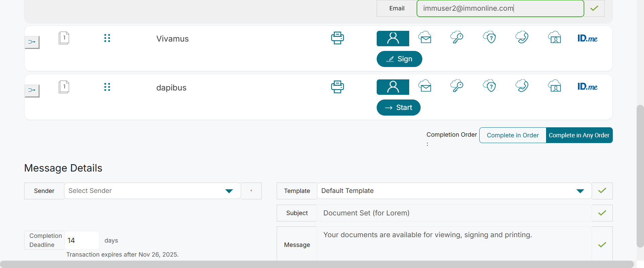Select question shield icon for dapibus
This screenshot has width=644, height=268.
(x=490, y=86)
